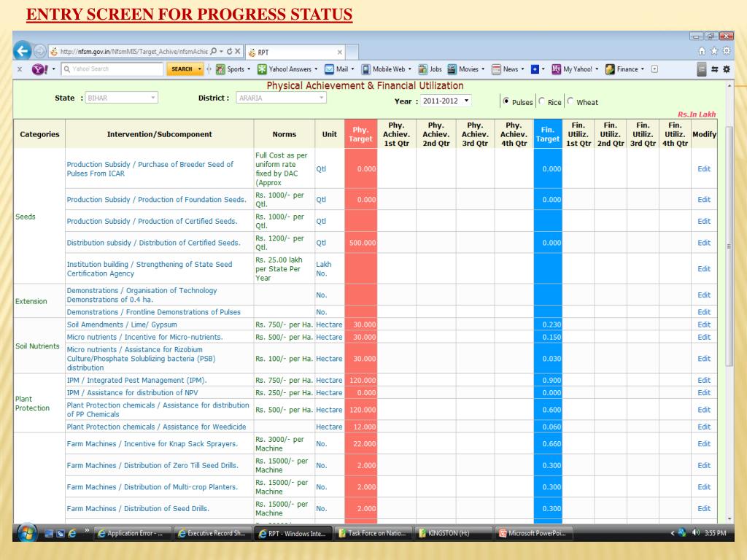Expand the Yahoo SEARCH button dropdown arrow
The image size is (747, 560).
[200, 69]
